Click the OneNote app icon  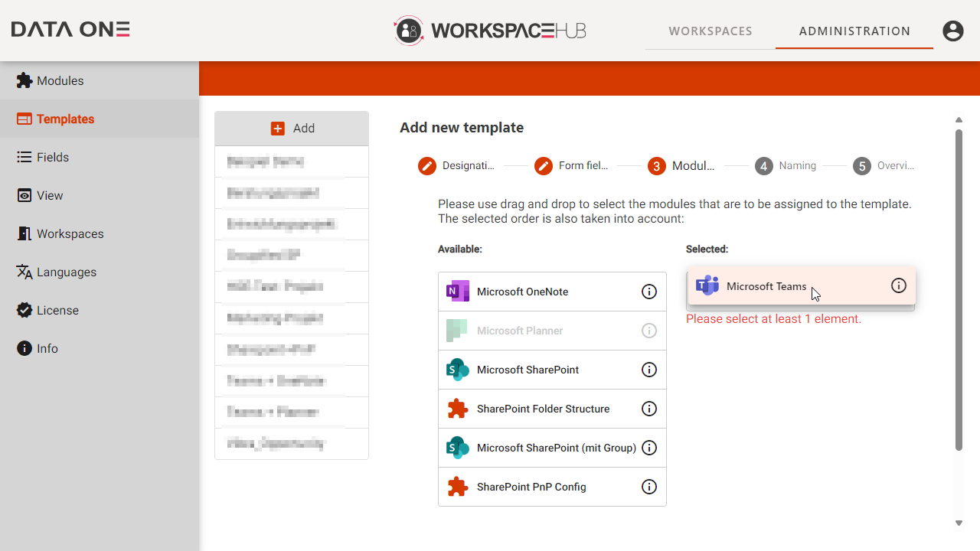click(457, 292)
